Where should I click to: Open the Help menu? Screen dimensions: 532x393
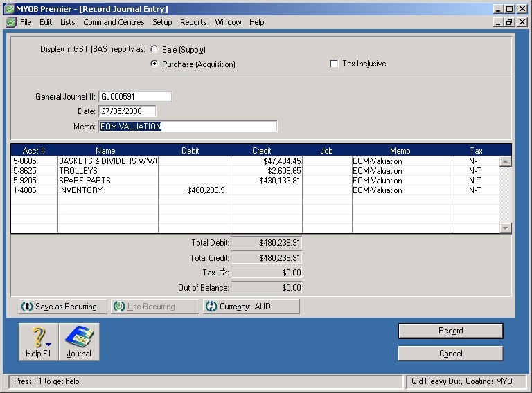[257, 22]
